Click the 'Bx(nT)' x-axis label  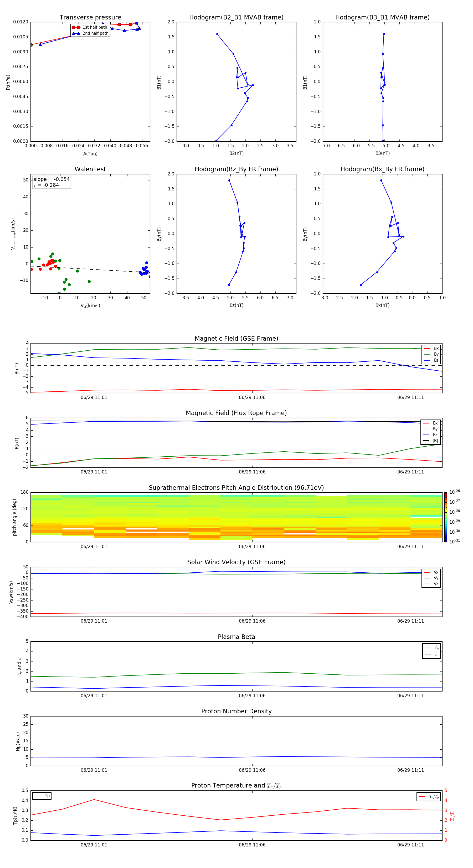click(x=382, y=305)
